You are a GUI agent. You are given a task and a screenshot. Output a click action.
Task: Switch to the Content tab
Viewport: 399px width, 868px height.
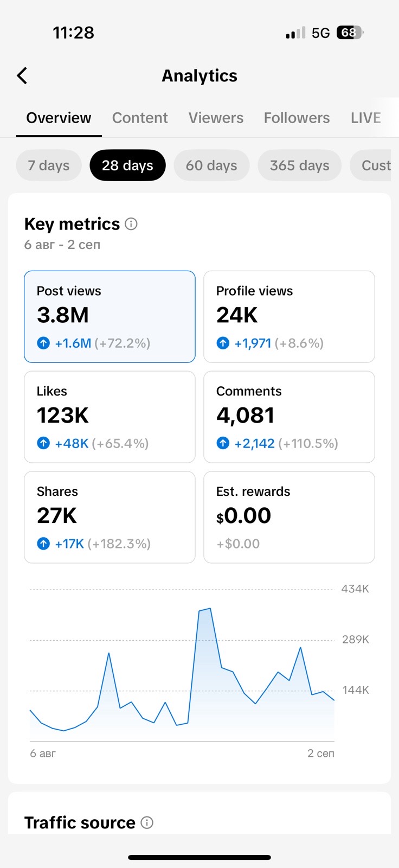click(140, 118)
